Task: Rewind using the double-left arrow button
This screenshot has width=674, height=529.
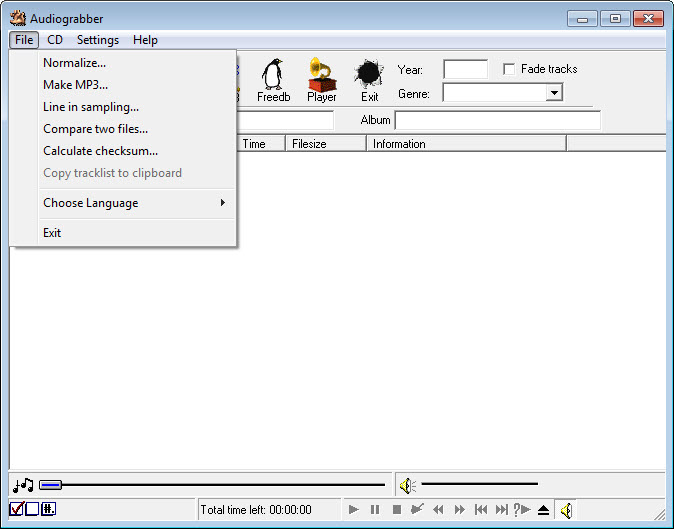Action: (438, 510)
